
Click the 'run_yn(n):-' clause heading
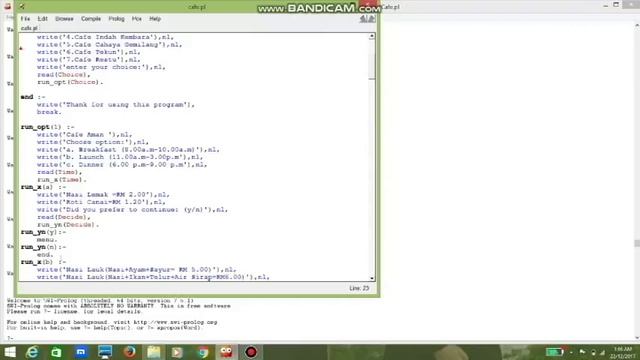click(43, 247)
